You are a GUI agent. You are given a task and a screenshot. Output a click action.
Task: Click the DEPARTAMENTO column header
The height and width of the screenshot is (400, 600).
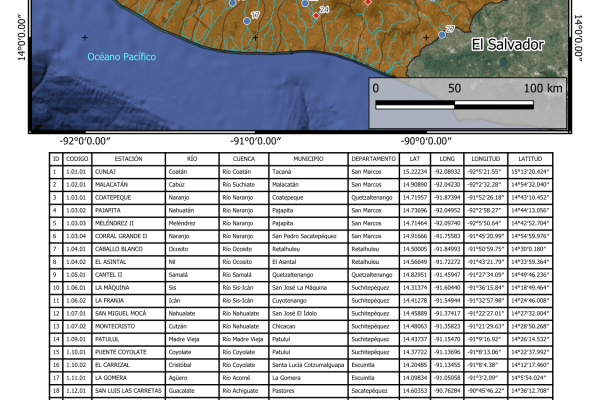373,159
